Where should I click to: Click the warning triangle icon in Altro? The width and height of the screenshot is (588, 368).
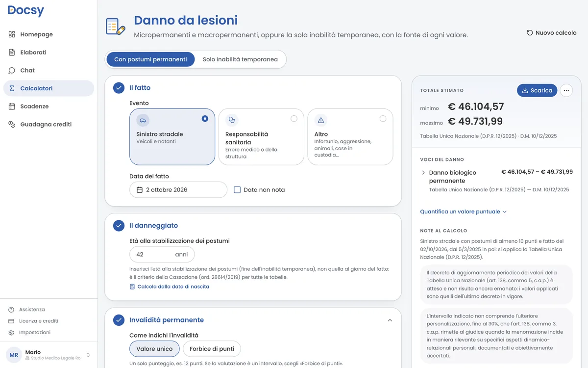[321, 120]
